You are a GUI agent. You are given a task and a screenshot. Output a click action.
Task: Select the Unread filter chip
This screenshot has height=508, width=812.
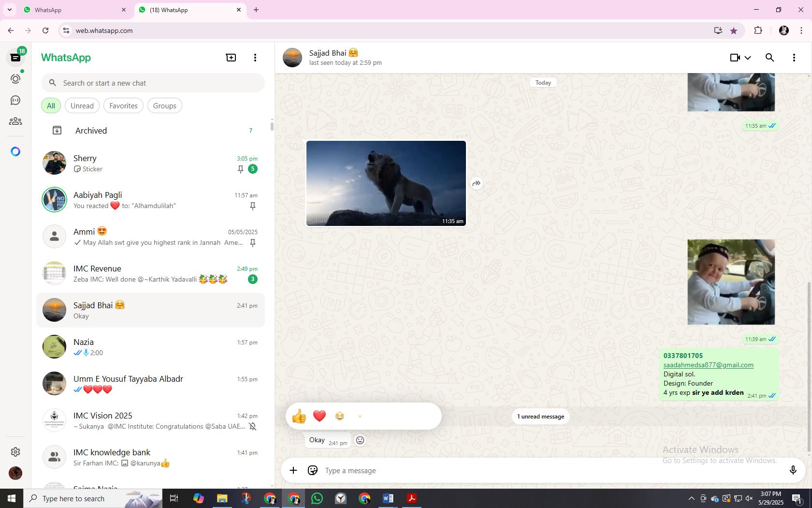[82, 106]
